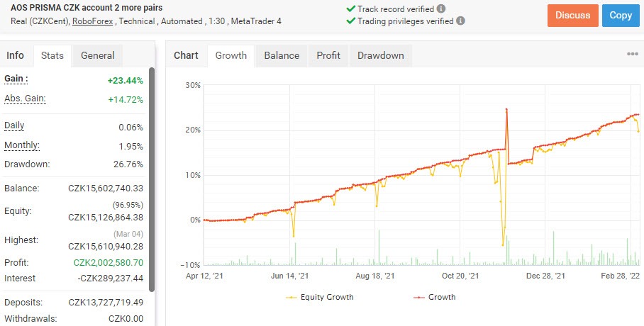Open the three-dots chart options menu

coord(633,54)
